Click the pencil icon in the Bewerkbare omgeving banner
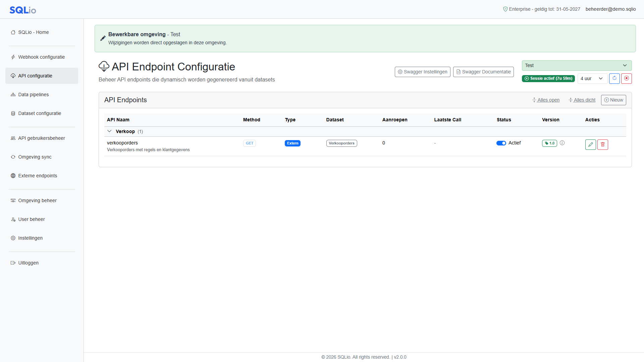This screenshot has height=362, width=644. [103, 38]
